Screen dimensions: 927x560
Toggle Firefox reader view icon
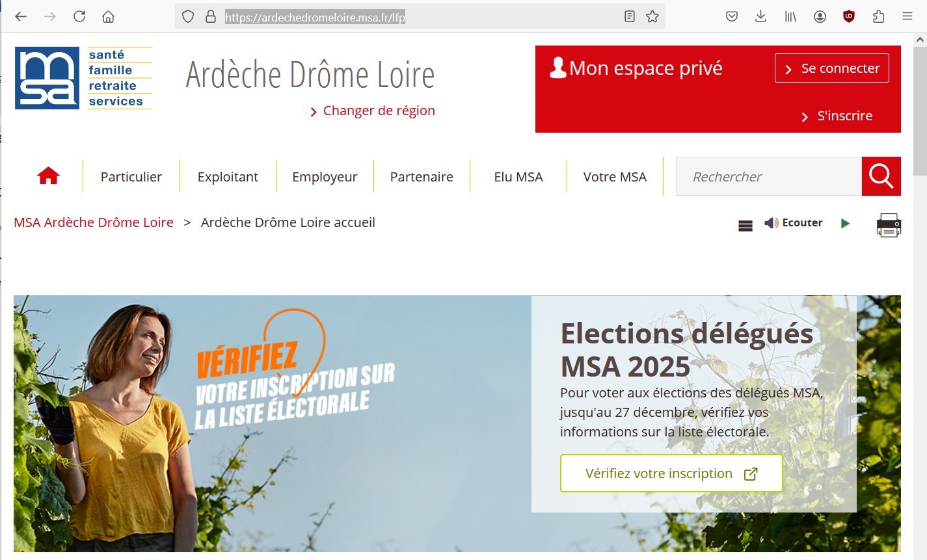(629, 17)
